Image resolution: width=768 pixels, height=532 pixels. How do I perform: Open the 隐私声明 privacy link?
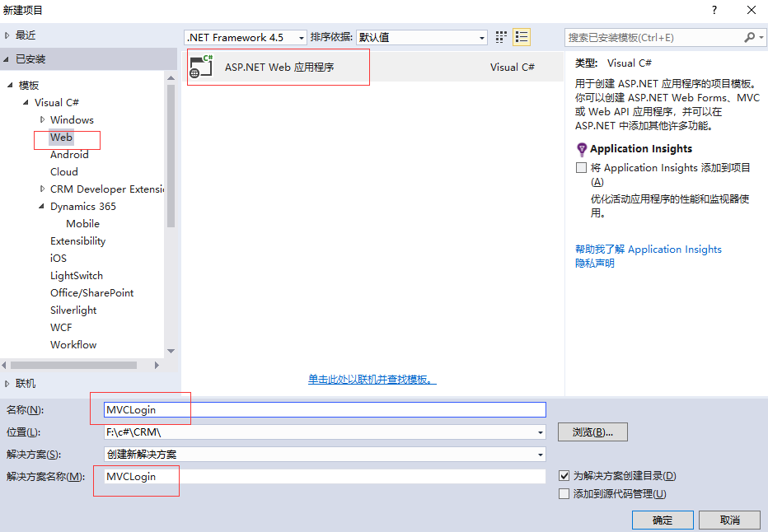click(595, 264)
